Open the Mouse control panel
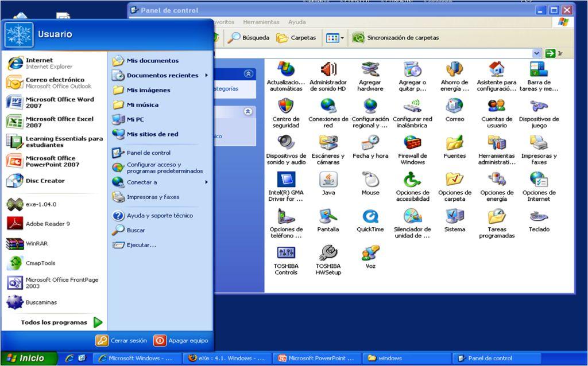588x366 pixels. (370, 182)
